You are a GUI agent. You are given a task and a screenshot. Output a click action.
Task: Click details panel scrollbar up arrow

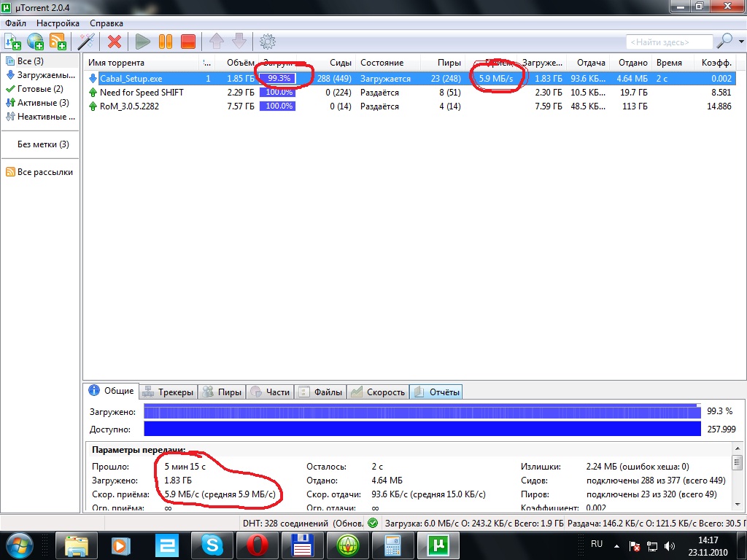(738, 448)
